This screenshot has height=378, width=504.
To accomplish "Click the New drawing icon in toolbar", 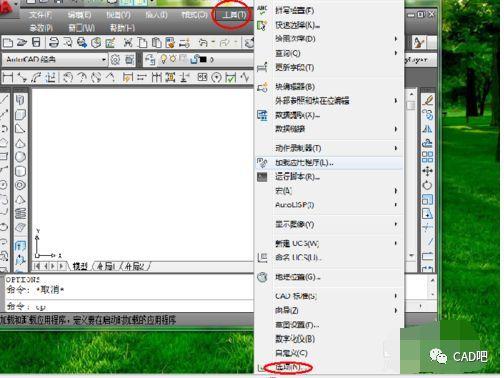I will pos(7,43).
